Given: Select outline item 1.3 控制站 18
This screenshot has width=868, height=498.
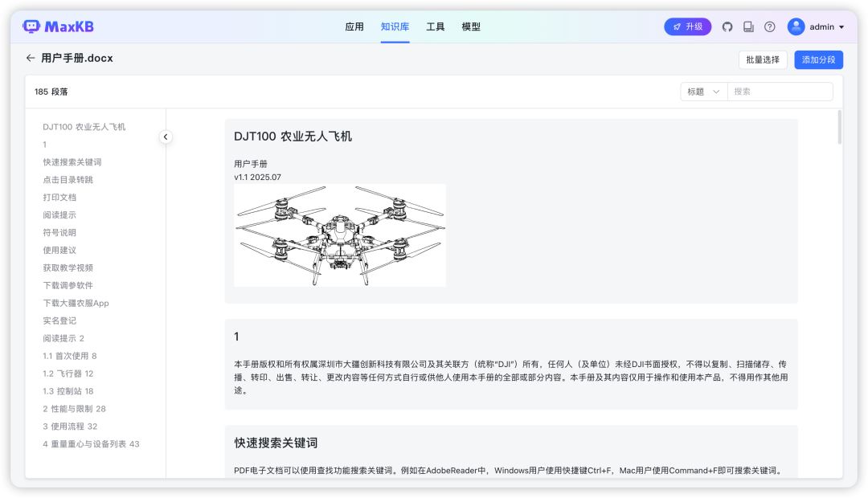Looking at the screenshot, I should pyautogui.click(x=68, y=391).
